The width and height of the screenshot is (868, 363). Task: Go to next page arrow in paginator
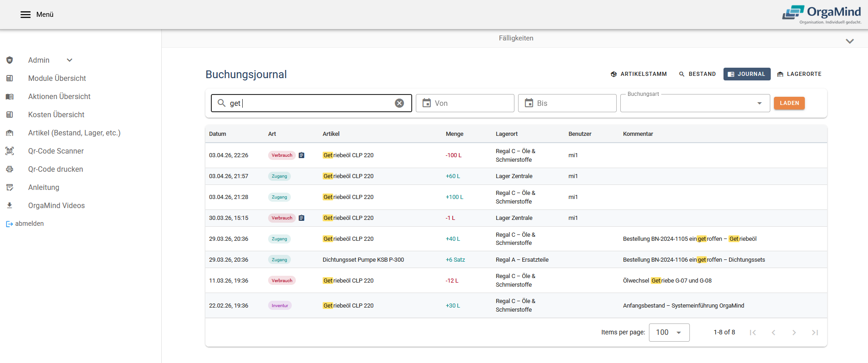794,333
